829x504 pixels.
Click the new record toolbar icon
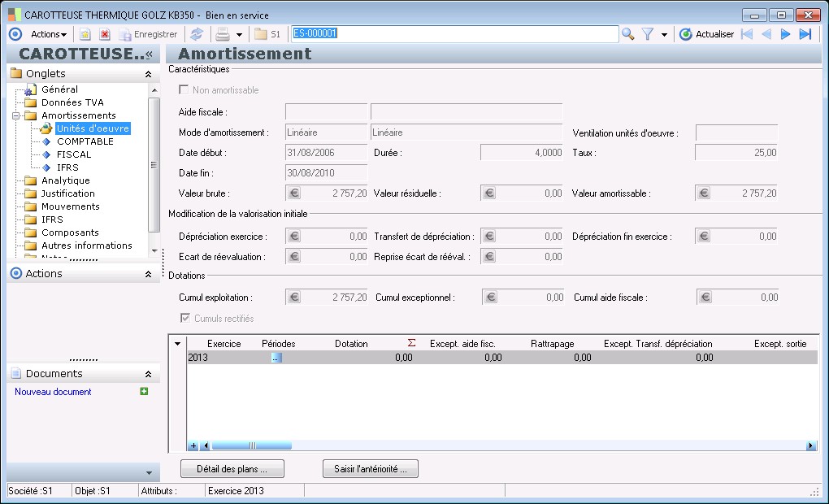point(85,34)
